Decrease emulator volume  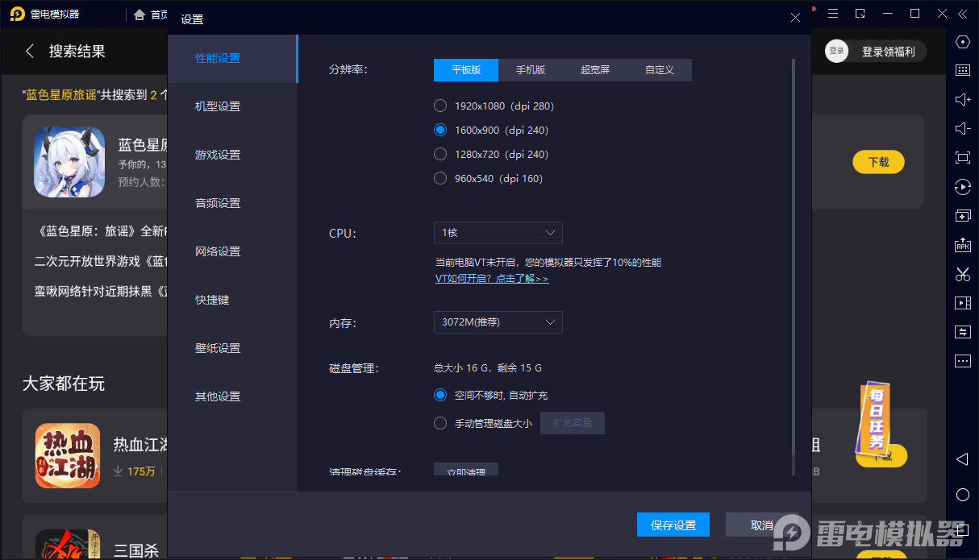(x=962, y=128)
